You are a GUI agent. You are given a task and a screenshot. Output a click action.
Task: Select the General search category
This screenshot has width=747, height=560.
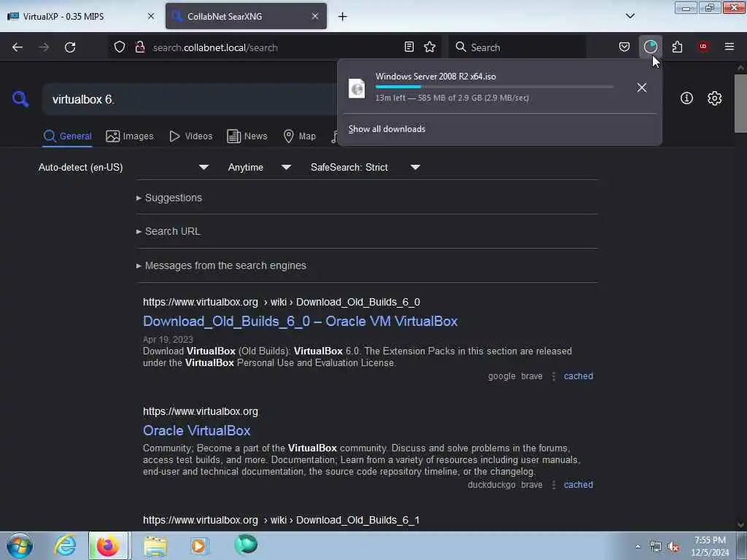pyautogui.click(x=67, y=136)
